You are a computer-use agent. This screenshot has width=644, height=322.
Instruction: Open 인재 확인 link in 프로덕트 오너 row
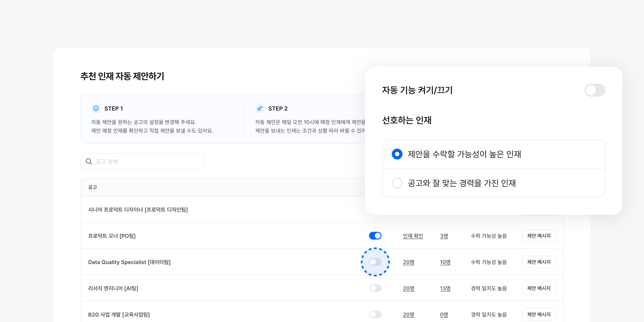click(413, 236)
